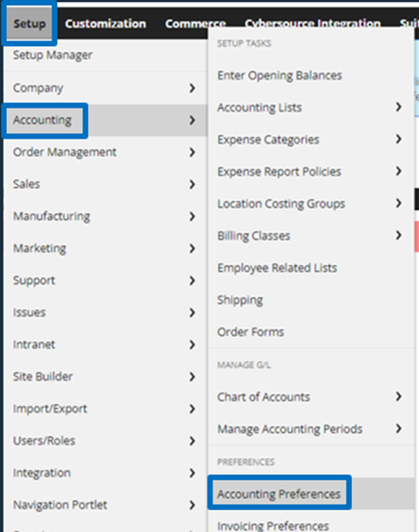This screenshot has height=532, width=419.
Task: Expand the Billing Classes chevron
Action: click(x=399, y=236)
